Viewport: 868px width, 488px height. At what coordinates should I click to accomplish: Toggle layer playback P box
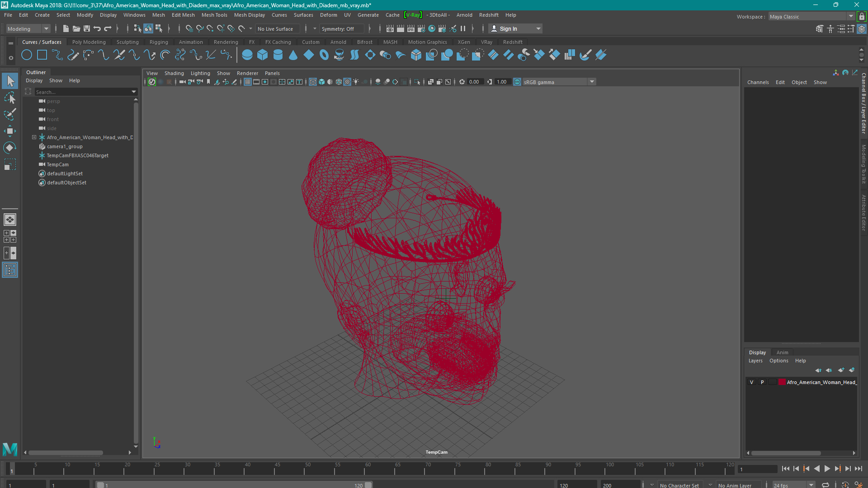(x=762, y=382)
